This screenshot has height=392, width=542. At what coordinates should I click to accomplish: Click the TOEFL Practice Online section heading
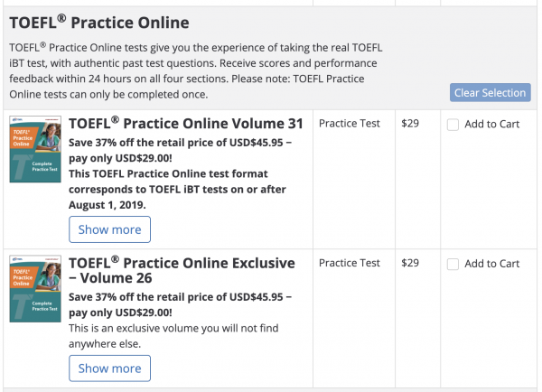[x=99, y=22]
